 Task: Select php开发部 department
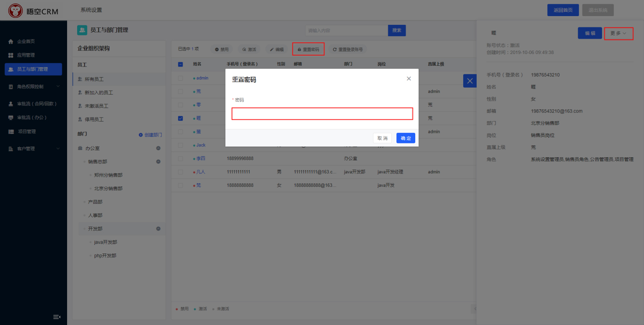[x=105, y=256]
